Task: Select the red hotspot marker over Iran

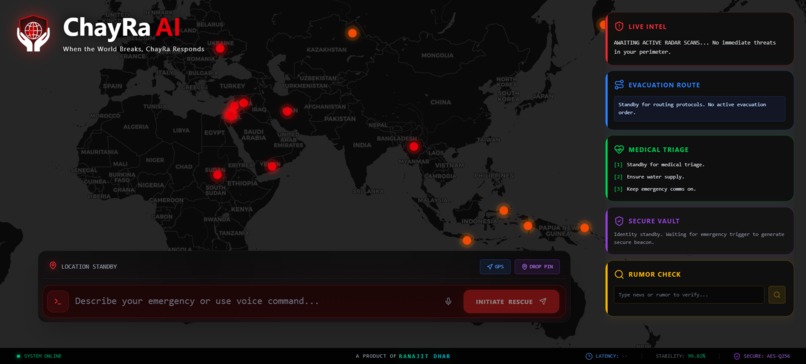Action: pyautogui.click(x=287, y=111)
